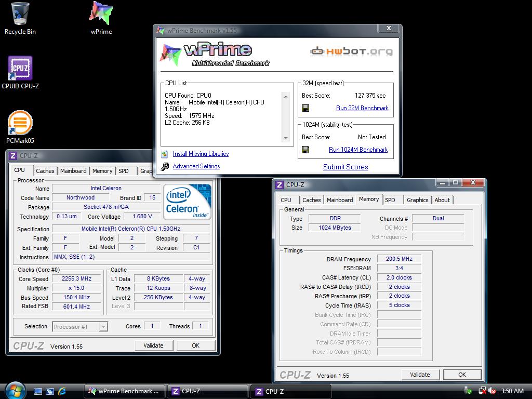Click the save floppy icon for 1024M score
Screen dimensions: 532x399
pyautogui.click(x=305, y=150)
